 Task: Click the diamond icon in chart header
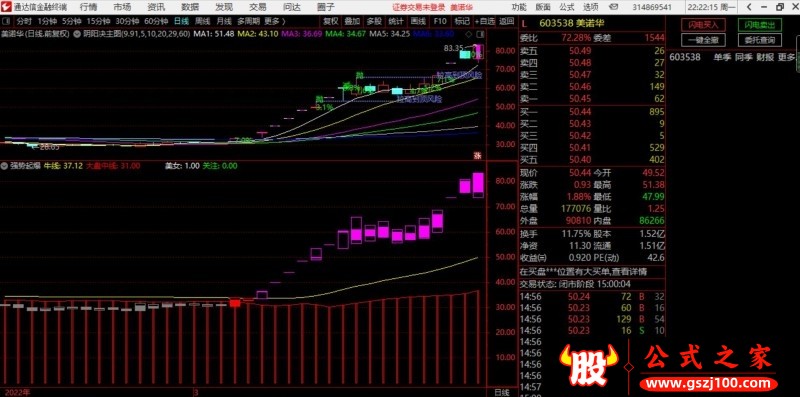pos(468,34)
